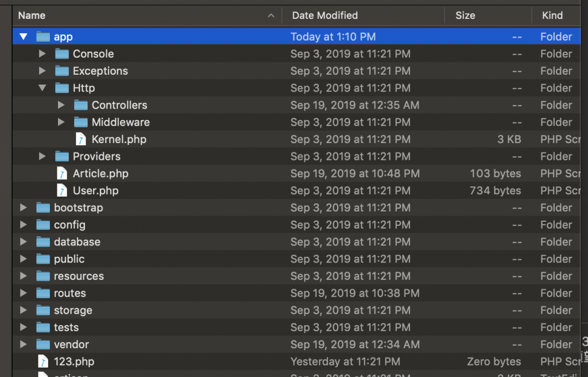
Task: Expand the Console folder
Action: click(42, 54)
